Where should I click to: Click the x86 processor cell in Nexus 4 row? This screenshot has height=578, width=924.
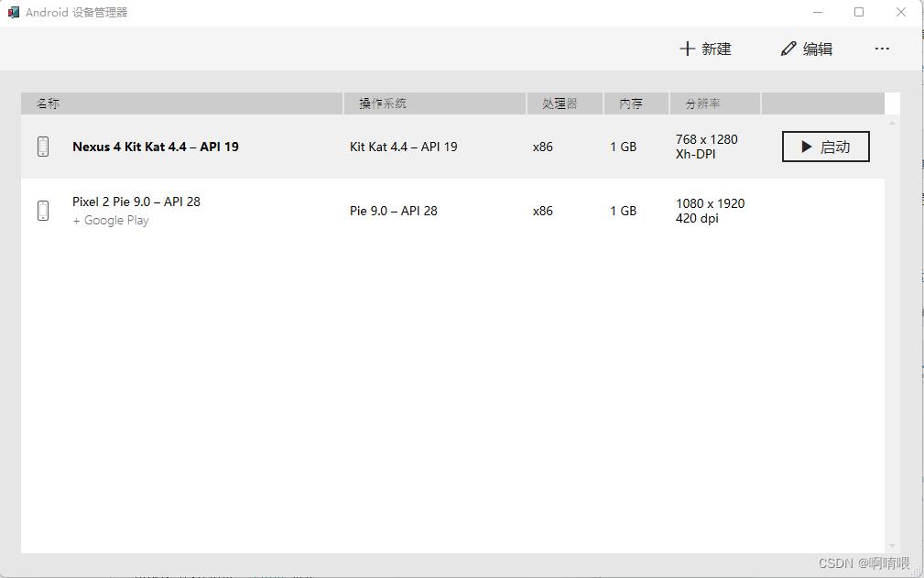pos(543,147)
